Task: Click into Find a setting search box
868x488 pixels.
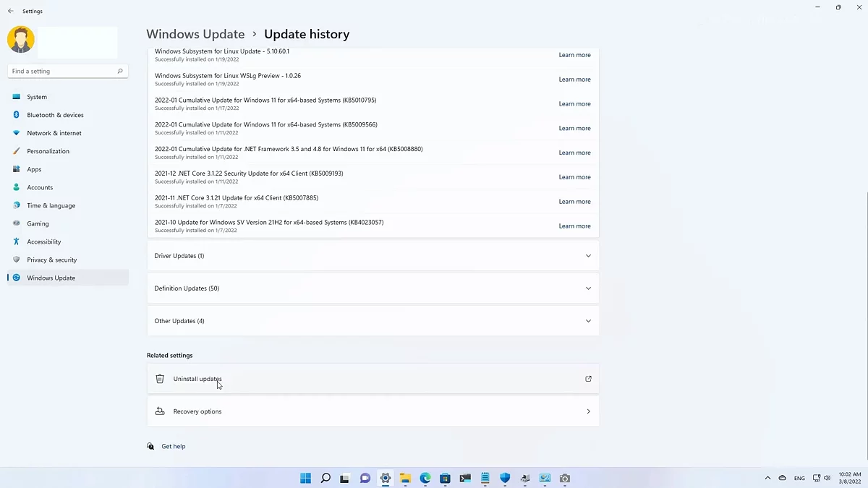Action: click(68, 71)
